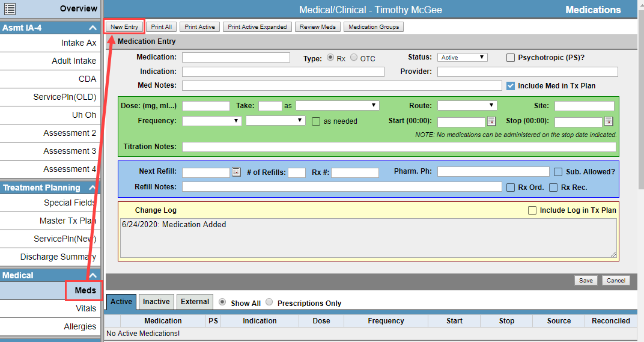
Task: Focus the Site input field
Action: (x=585, y=106)
